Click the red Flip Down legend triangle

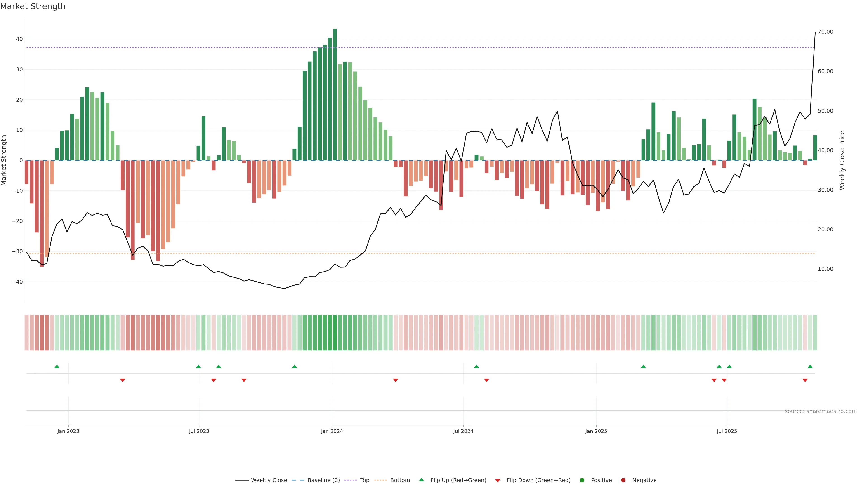point(498,481)
